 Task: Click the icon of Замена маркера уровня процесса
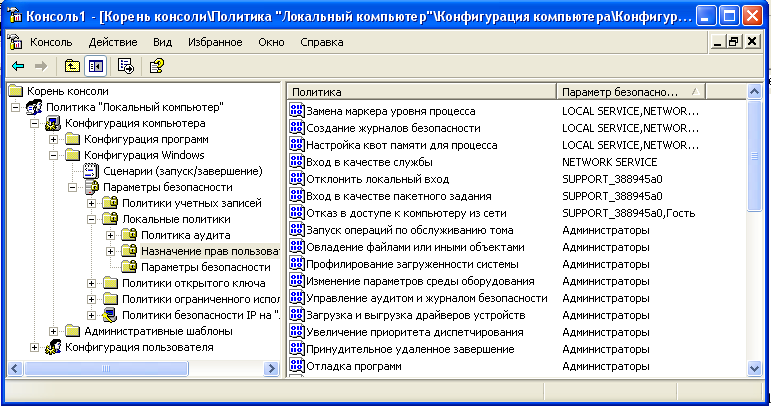click(x=297, y=110)
